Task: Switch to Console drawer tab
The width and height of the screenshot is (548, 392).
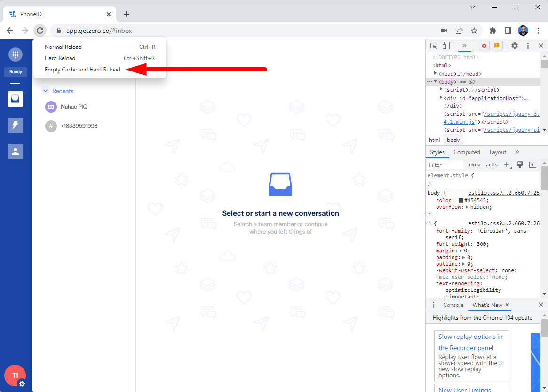Action: pyautogui.click(x=453, y=305)
